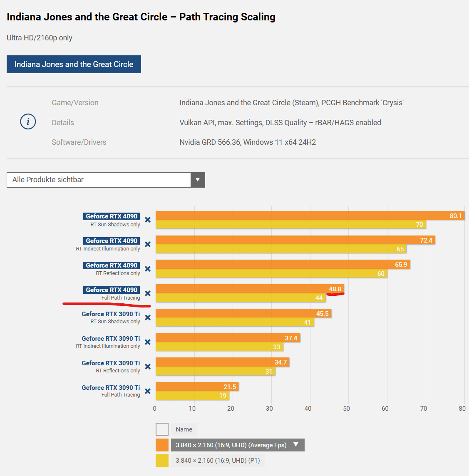Viewport: 469px width, 476px height.
Task: Click the orange Average Fps color swatch
Action: coord(162,445)
